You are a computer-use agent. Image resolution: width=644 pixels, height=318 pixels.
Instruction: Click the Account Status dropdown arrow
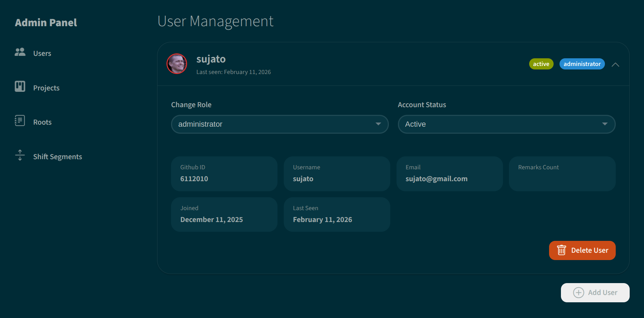(x=605, y=124)
